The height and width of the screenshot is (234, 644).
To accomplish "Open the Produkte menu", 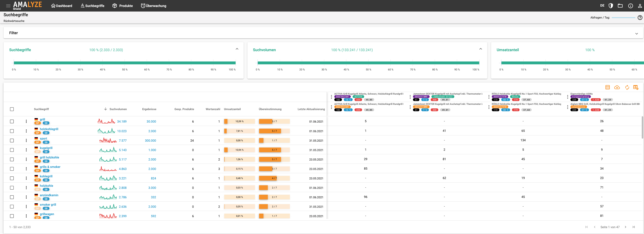I will point(123,6).
